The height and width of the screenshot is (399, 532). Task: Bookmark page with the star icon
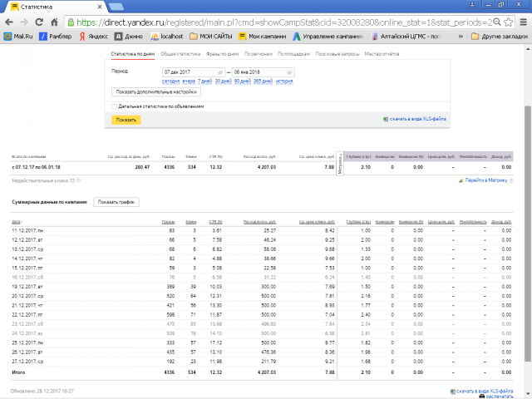[x=508, y=22]
